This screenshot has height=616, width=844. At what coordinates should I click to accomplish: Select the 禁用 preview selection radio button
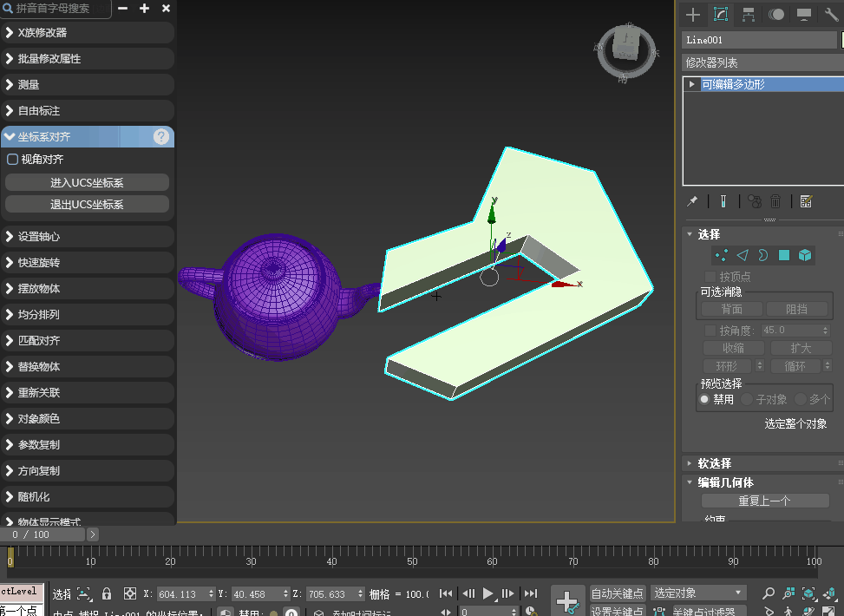pyautogui.click(x=704, y=399)
